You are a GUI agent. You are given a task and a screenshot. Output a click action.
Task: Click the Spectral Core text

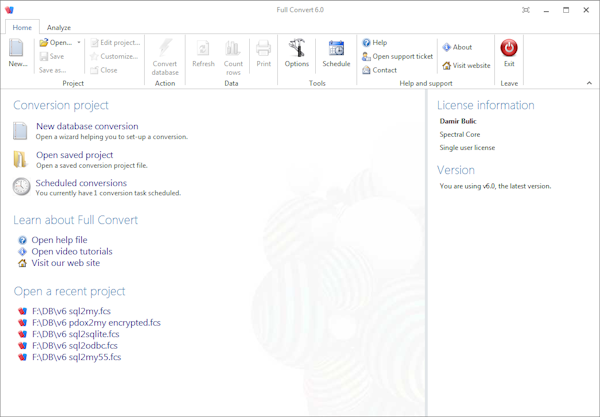click(460, 134)
